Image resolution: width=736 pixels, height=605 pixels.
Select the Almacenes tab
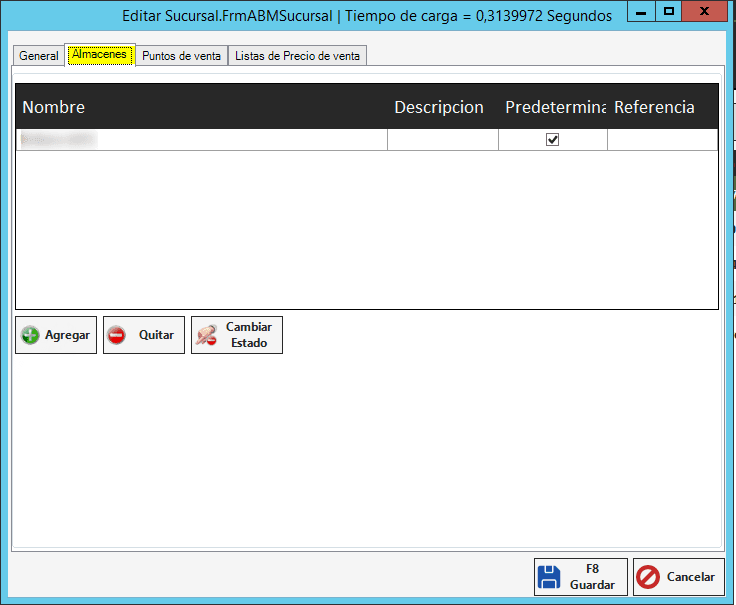[100, 56]
